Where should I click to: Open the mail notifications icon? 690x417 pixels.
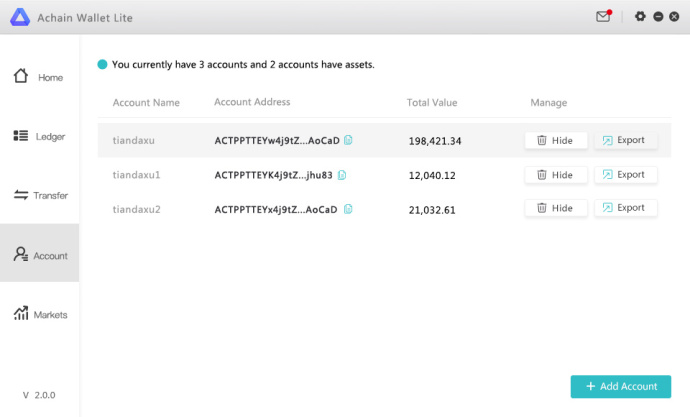point(603,17)
